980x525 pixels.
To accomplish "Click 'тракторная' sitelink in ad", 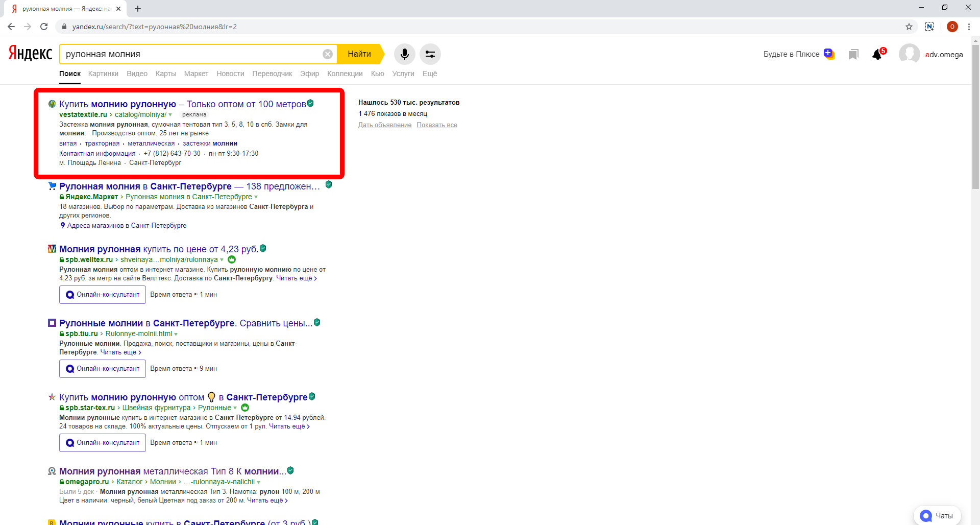I will click(102, 144).
